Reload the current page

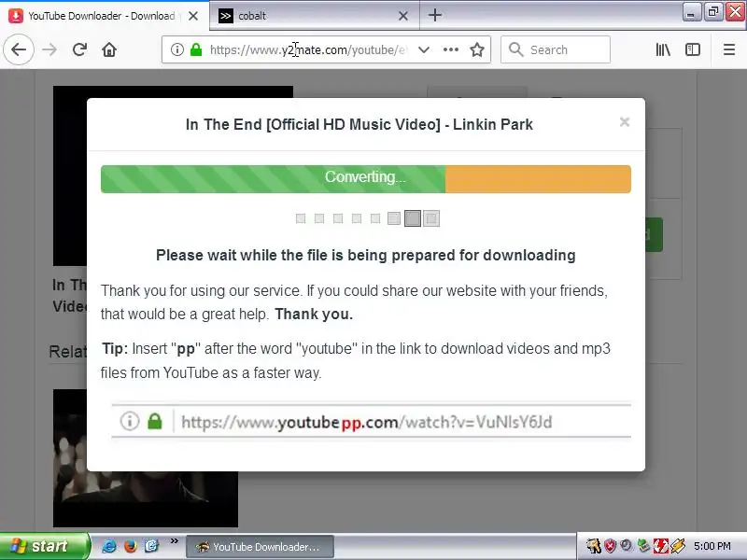[x=79, y=49]
